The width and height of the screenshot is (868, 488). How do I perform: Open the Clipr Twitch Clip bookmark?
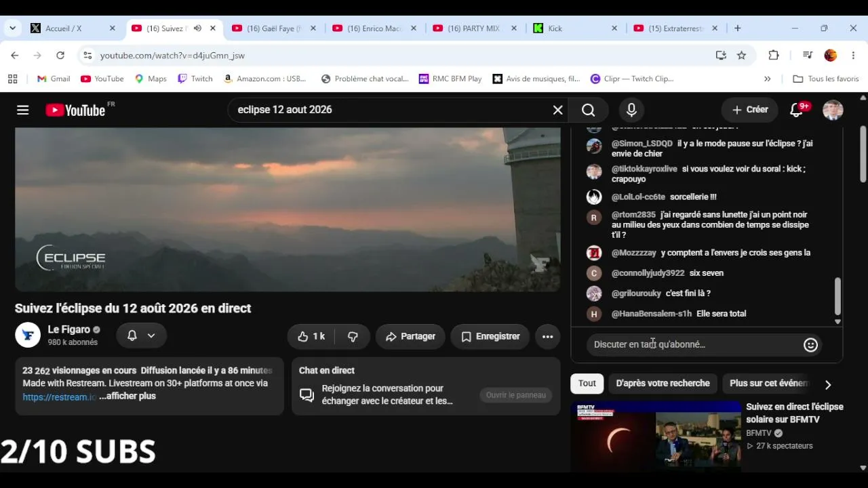pos(632,79)
